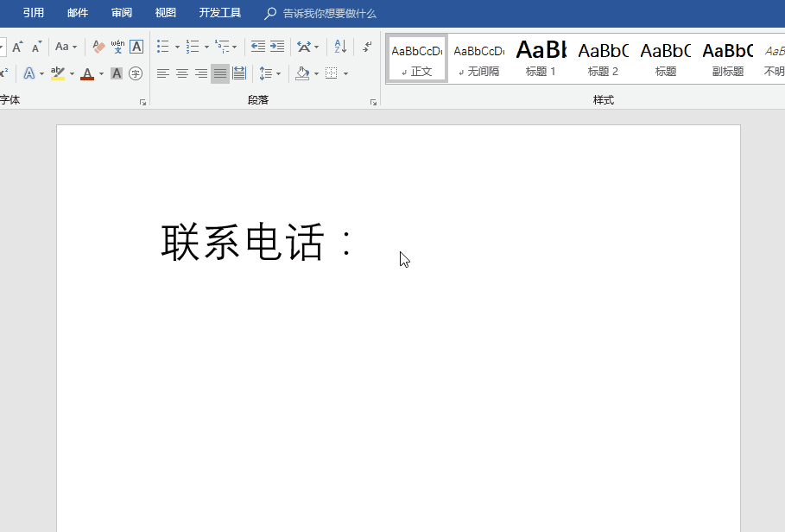Click the Sort A-Z icon
Viewport: 785px width, 532px height.
340,47
